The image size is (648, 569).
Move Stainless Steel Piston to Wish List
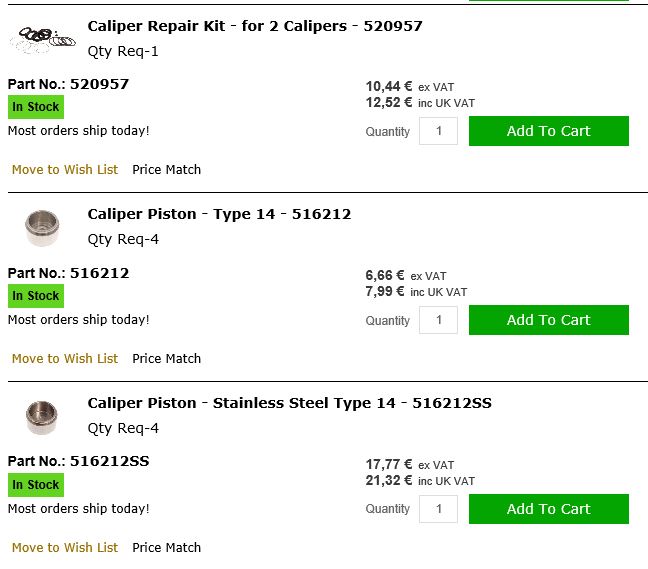65,548
